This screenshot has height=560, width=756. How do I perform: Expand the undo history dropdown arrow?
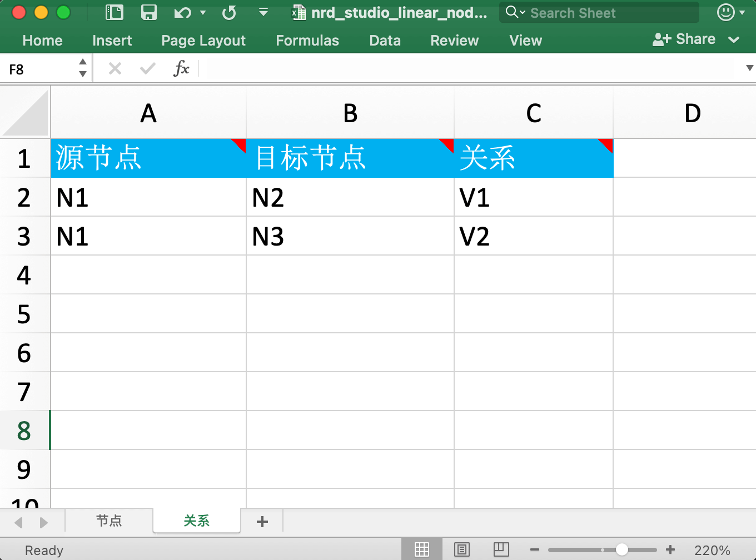click(x=203, y=12)
